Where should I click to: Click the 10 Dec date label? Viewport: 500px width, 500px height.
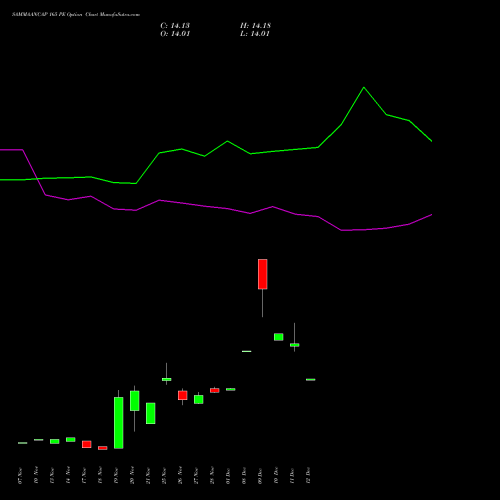(276, 476)
